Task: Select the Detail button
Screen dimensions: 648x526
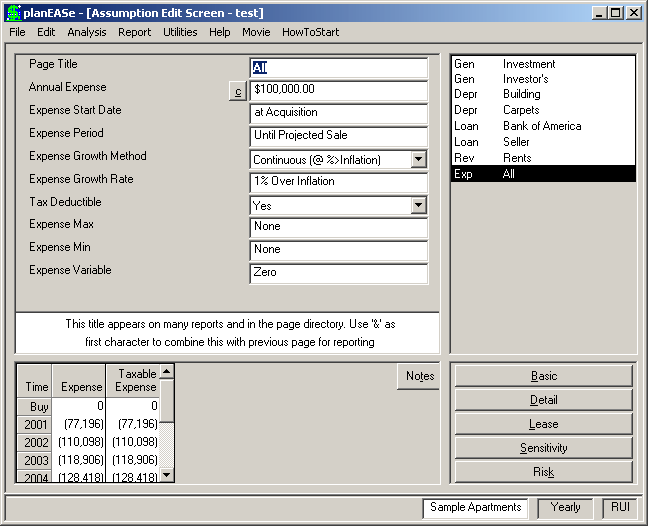Action: [x=543, y=400]
